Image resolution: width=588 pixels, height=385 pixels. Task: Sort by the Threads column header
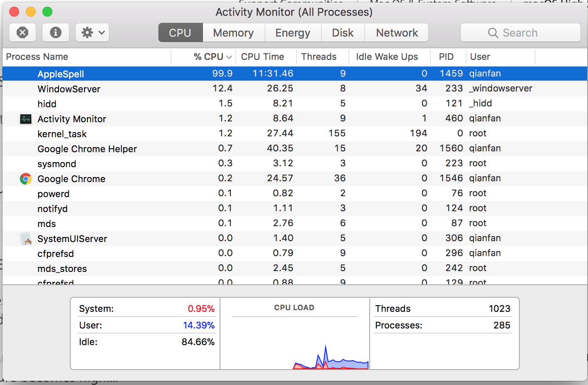tap(323, 57)
